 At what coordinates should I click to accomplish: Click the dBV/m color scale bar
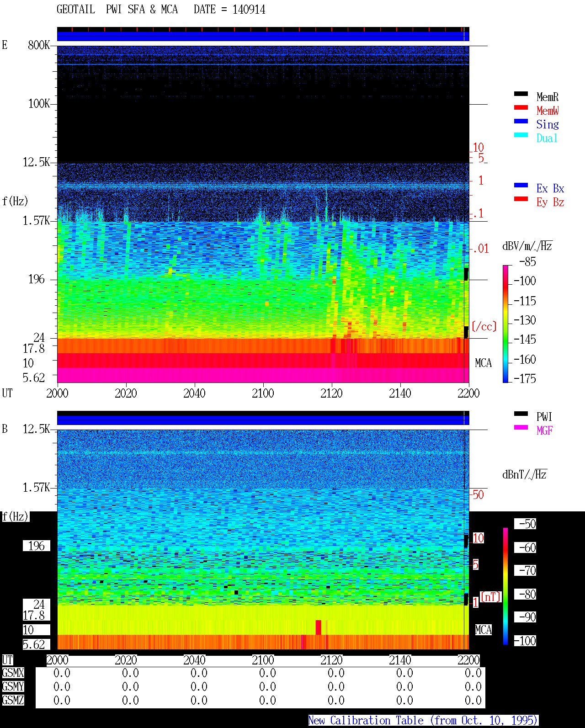[x=505, y=324]
